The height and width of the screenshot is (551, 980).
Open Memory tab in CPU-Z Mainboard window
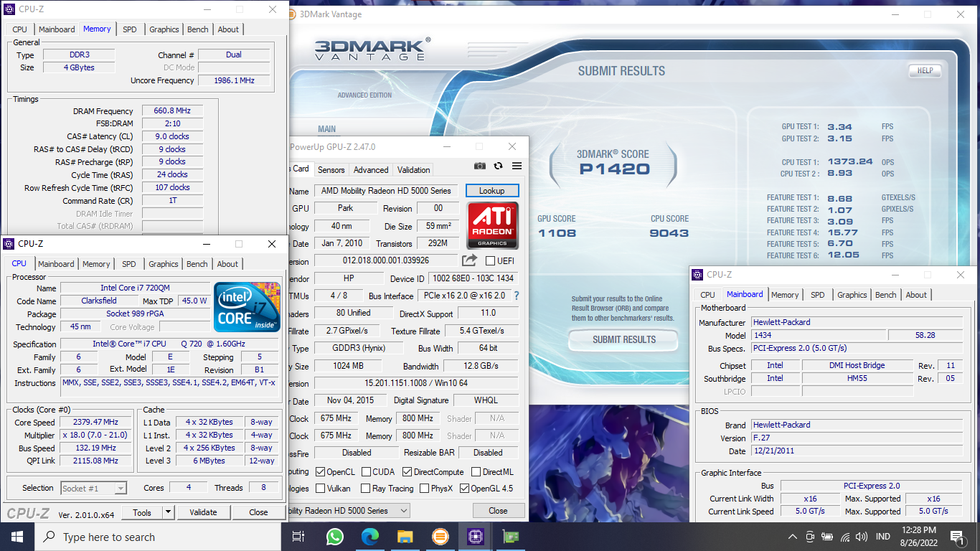[785, 295]
